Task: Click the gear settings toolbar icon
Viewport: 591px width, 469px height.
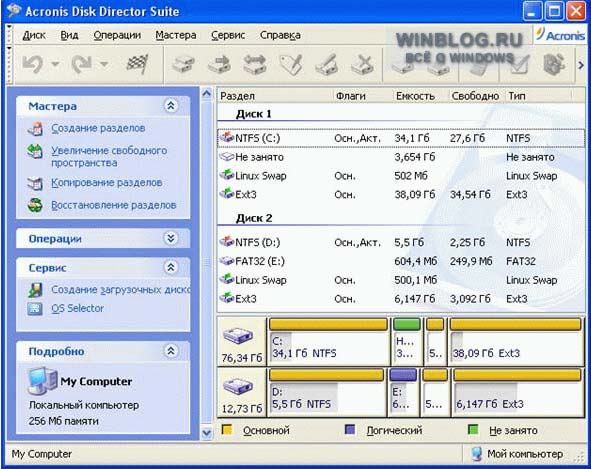Action: (554, 63)
